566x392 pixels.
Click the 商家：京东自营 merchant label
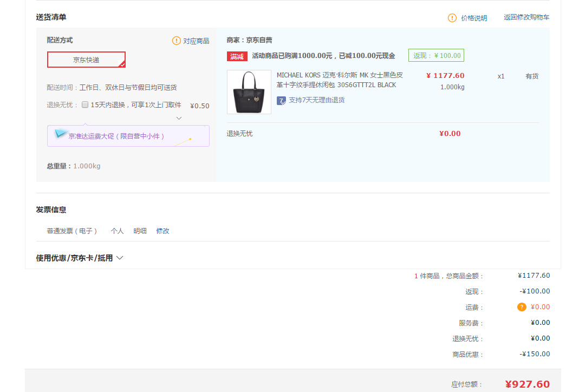pos(250,40)
